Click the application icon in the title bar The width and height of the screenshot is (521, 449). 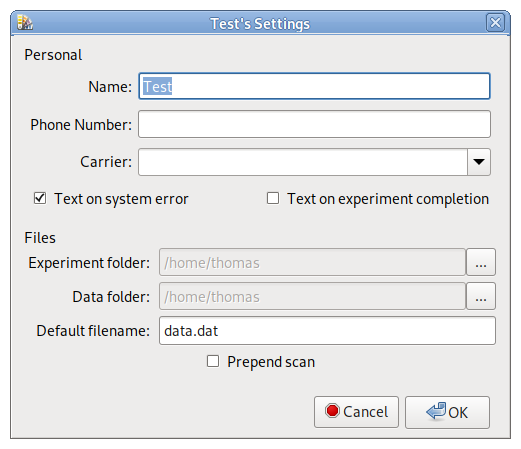pos(25,22)
